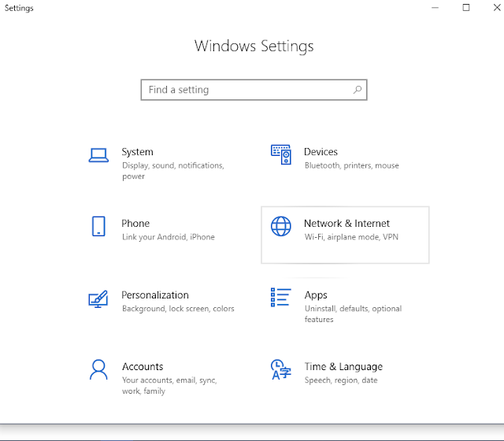Maximize the Settings window
The image size is (504, 441).
pos(466,8)
